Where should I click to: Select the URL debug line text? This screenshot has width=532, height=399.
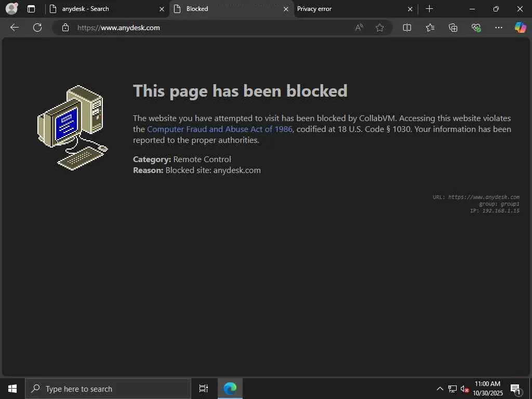pos(476,197)
